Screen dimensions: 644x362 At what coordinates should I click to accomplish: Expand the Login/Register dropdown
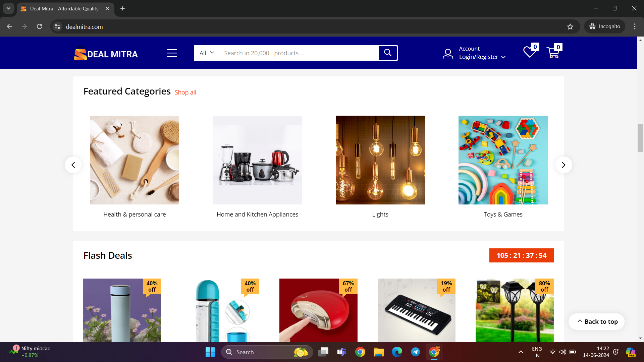click(x=482, y=57)
